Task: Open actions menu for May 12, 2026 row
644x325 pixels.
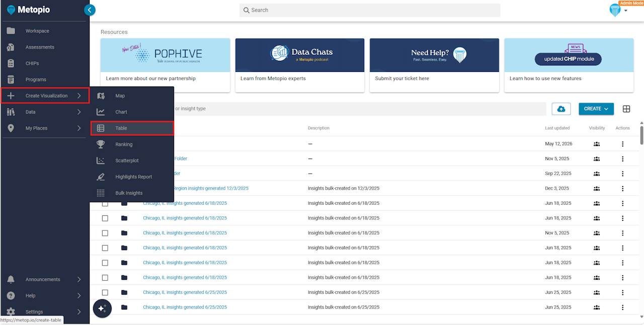Action: point(622,144)
